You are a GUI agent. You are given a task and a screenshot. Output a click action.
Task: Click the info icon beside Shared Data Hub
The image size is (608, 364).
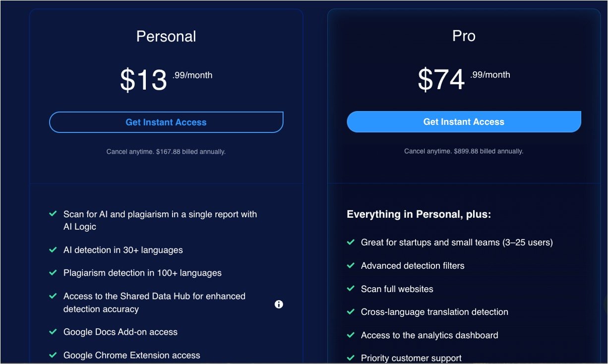click(279, 304)
